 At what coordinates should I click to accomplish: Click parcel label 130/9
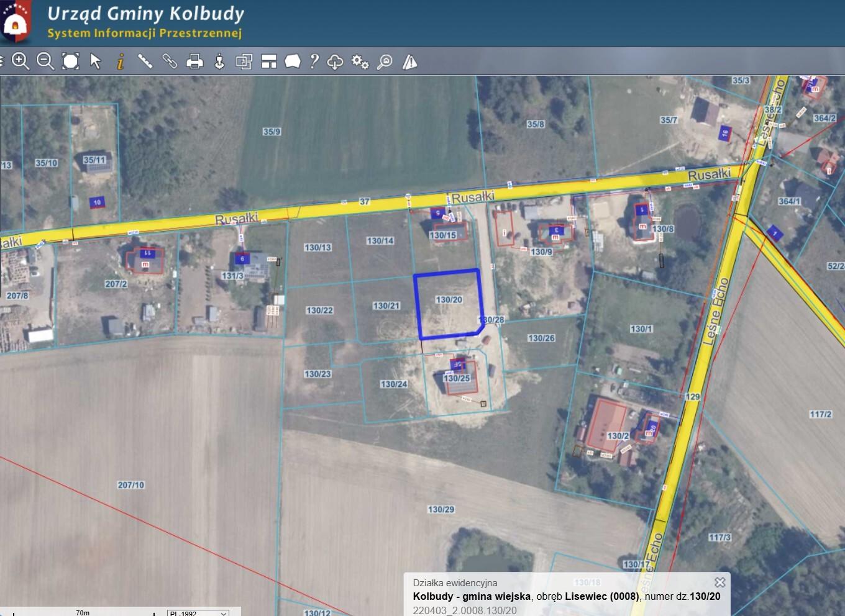pos(541,251)
